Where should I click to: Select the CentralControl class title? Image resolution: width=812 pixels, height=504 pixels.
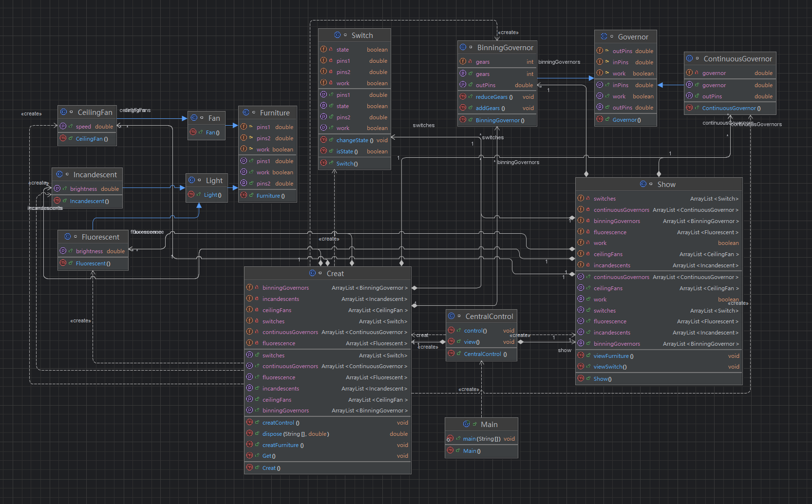pyautogui.click(x=489, y=317)
